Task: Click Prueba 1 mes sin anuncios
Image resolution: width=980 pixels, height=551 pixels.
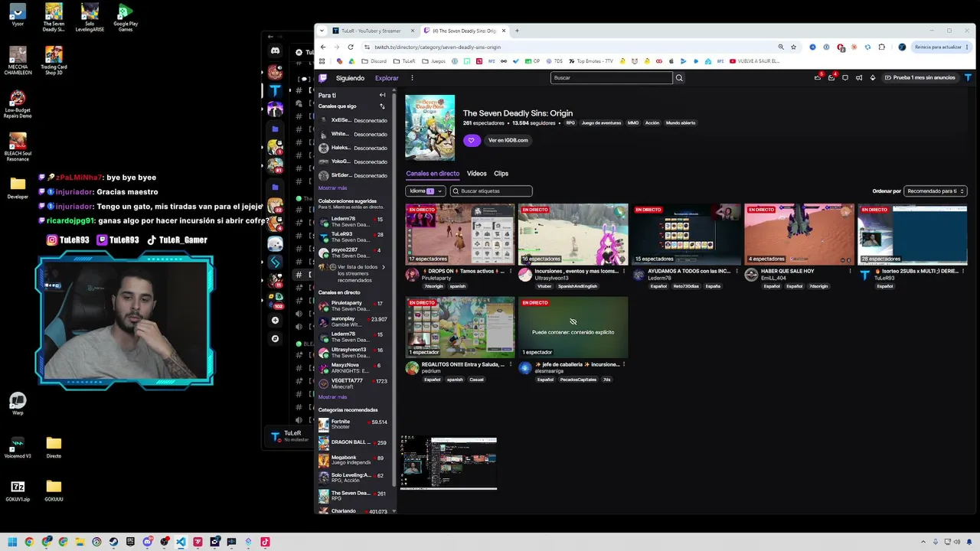Action: [920, 78]
